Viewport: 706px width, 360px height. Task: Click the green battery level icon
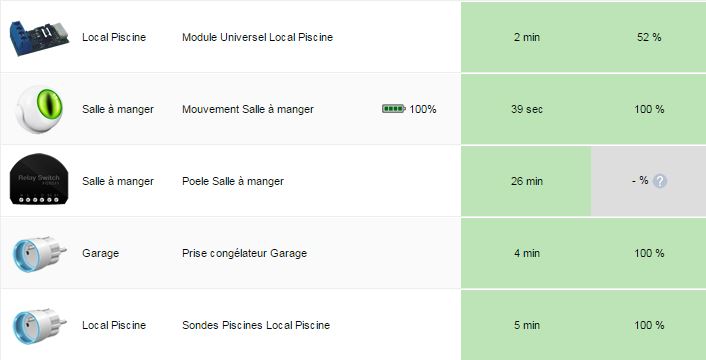(394, 109)
